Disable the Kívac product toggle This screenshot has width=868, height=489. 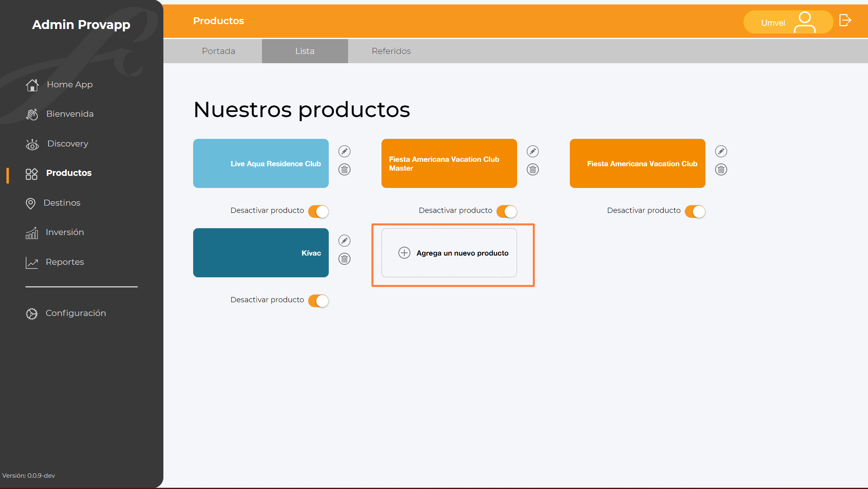[x=318, y=301]
